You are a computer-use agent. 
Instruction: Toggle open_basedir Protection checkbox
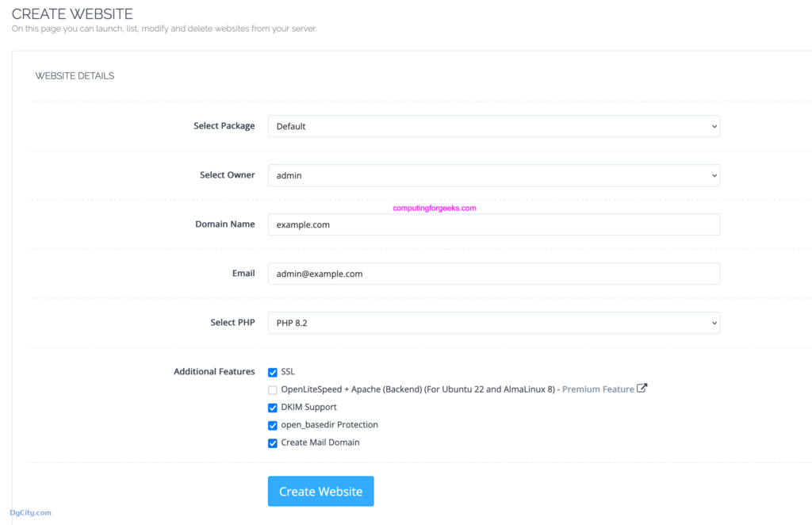click(x=273, y=426)
